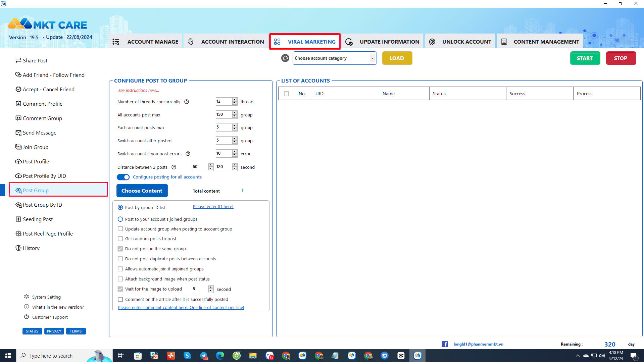644x362 pixels.
Task: Open the Seeding Post tool
Action: (x=38, y=219)
